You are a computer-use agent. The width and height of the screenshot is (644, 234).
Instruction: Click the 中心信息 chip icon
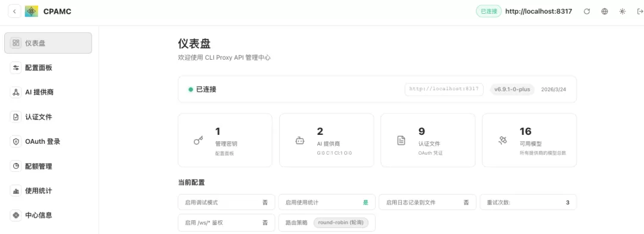16,215
